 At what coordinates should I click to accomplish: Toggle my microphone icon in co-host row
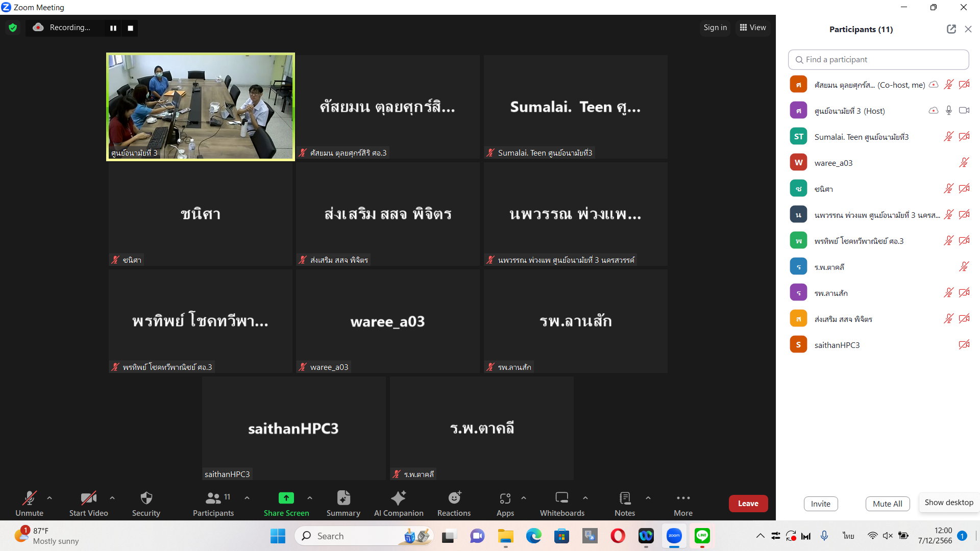click(949, 85)
